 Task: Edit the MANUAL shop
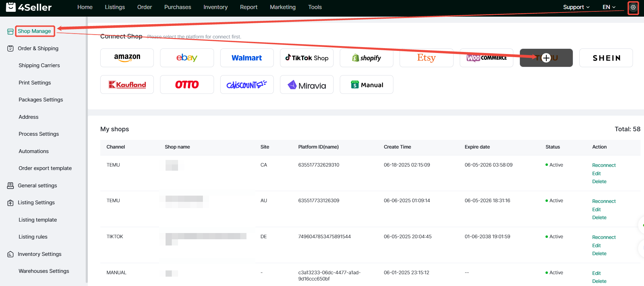(596, 273)
